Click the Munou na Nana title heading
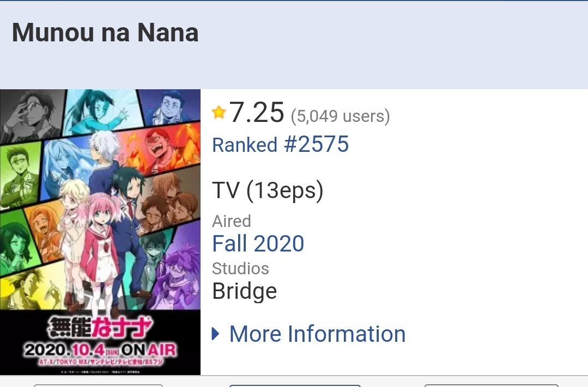Image resolution: width=588 pixels, height=387 pixels. 105,33
